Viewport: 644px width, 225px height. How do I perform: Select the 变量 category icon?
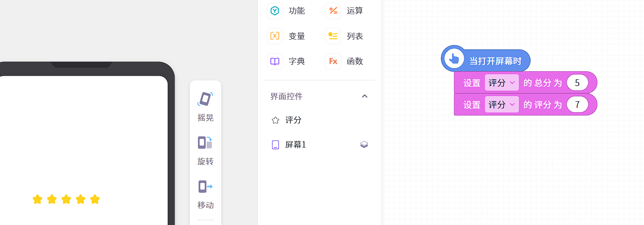point(275,36)
